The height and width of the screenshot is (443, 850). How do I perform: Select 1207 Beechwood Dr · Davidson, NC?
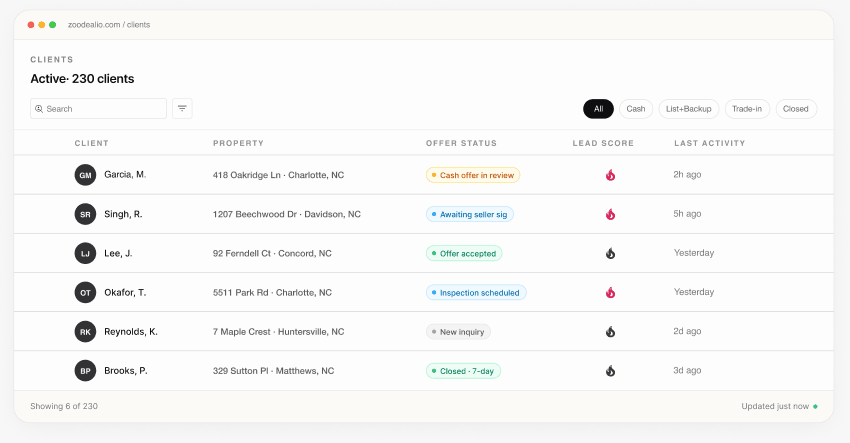click(x=287, y=214)
